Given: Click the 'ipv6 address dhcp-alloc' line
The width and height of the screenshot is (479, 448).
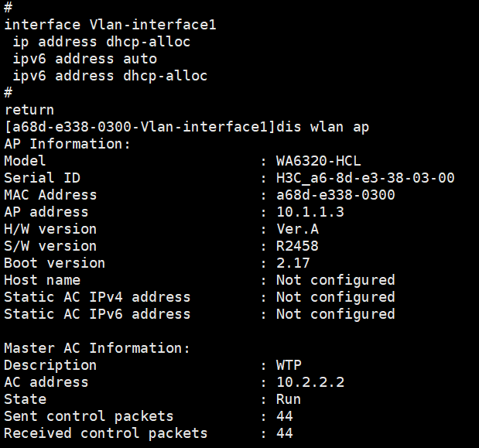Looking at the screenshot, I should pos(110,76).
